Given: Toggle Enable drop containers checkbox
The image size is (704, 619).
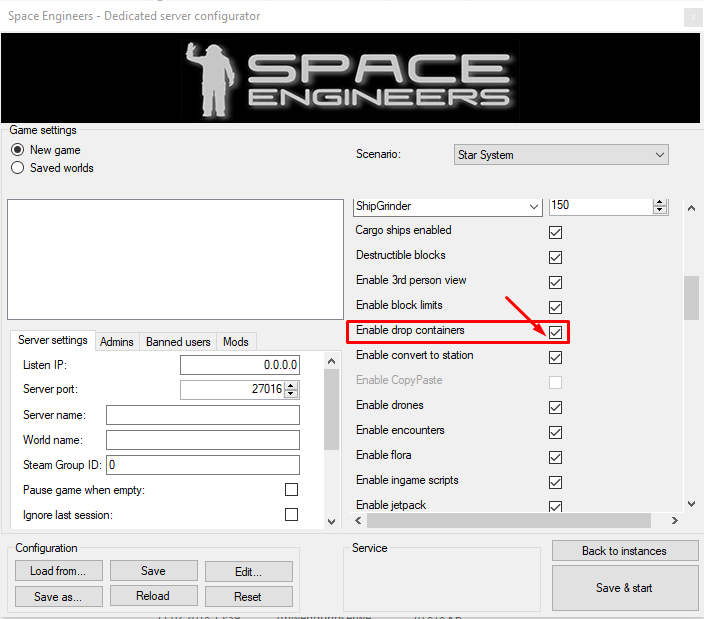Looking at the screenshot, I should [556, 332].
